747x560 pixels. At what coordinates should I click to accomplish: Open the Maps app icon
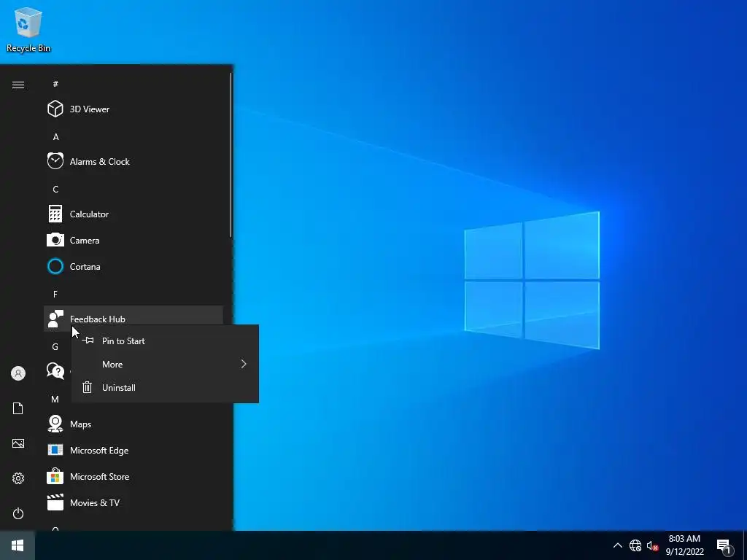[x=55, y=424]
